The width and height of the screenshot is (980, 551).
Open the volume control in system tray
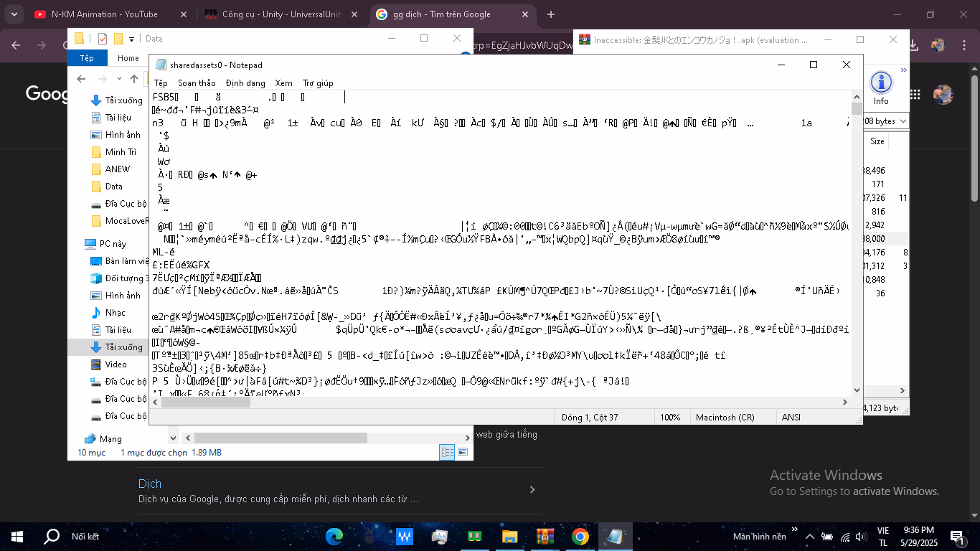(862, 536)
